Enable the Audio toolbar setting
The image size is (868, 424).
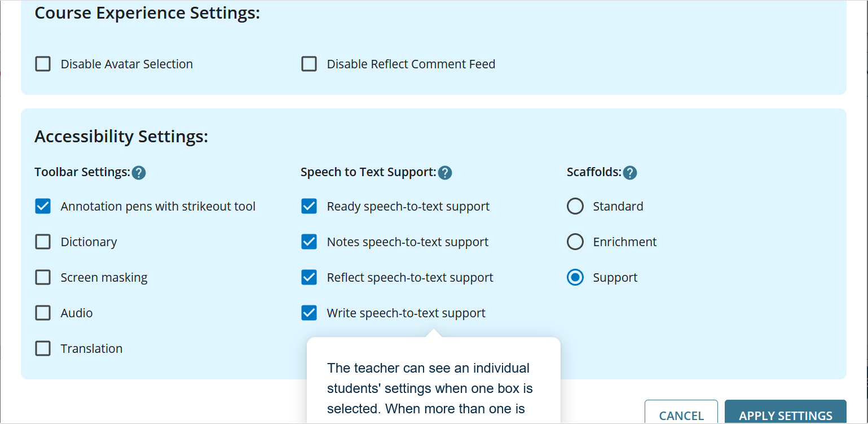point(43,313)
